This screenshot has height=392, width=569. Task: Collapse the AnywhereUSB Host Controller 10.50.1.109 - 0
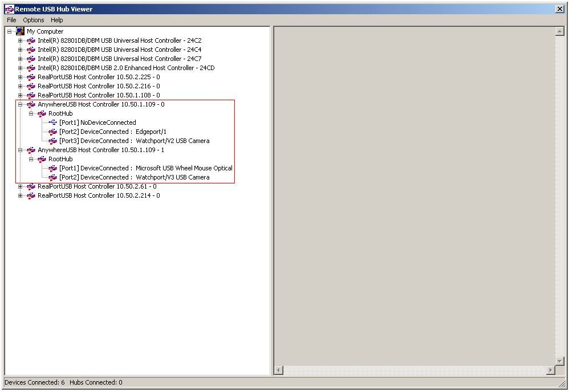20,104
